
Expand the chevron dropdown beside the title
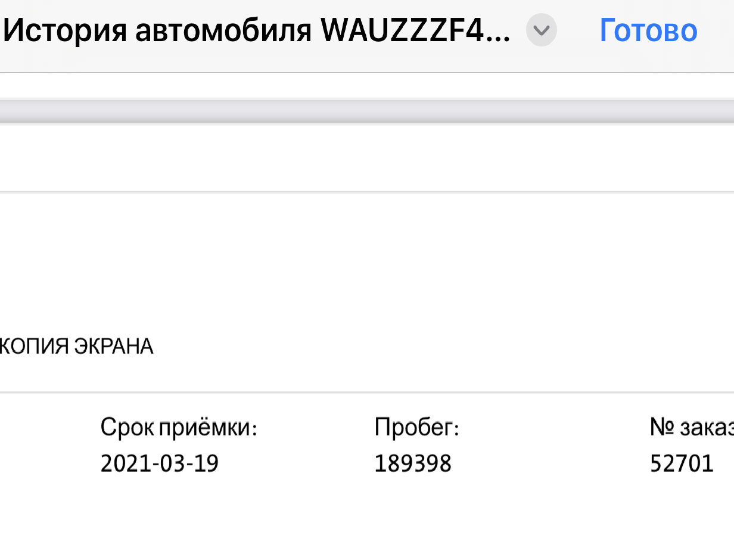pos(541,30)
